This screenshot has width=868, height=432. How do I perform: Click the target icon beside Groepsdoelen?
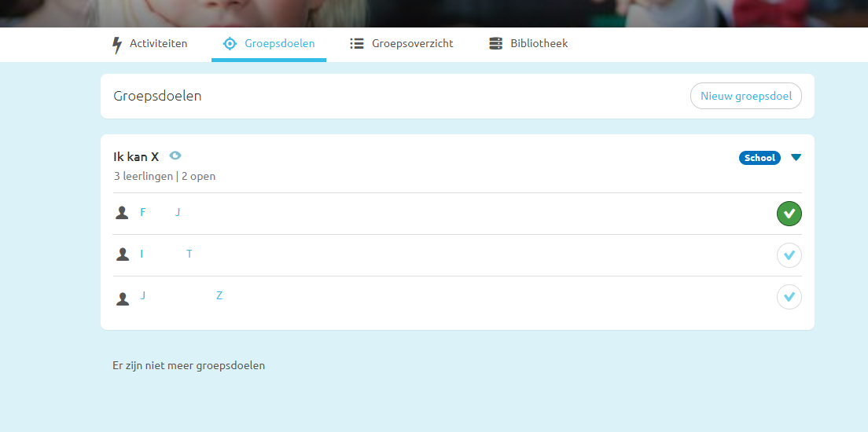pos(230,44)
